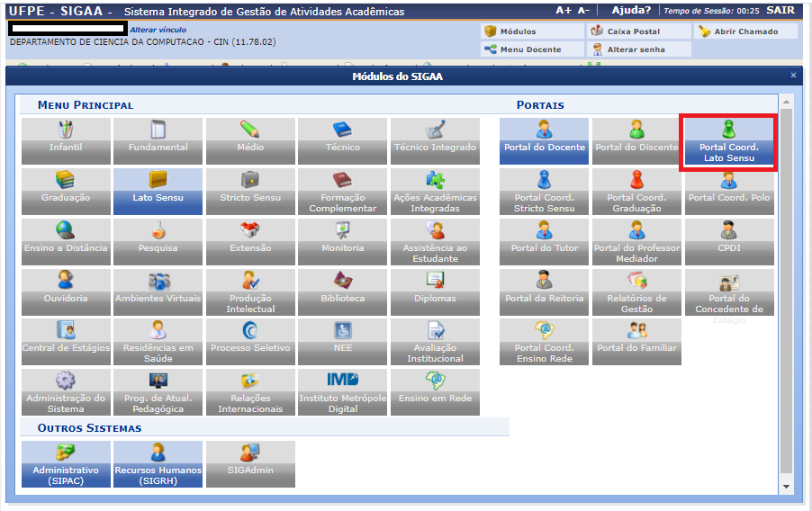Close the Módulos do SIGAA dialog
The image size is (812, 511).
pos(793,76)
